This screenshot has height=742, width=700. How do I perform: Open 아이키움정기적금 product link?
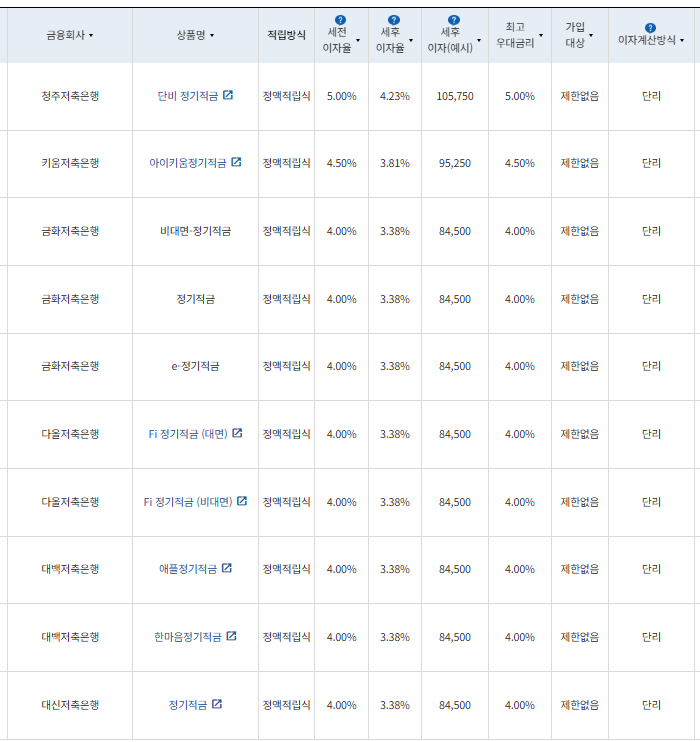(x=188, y=163)
